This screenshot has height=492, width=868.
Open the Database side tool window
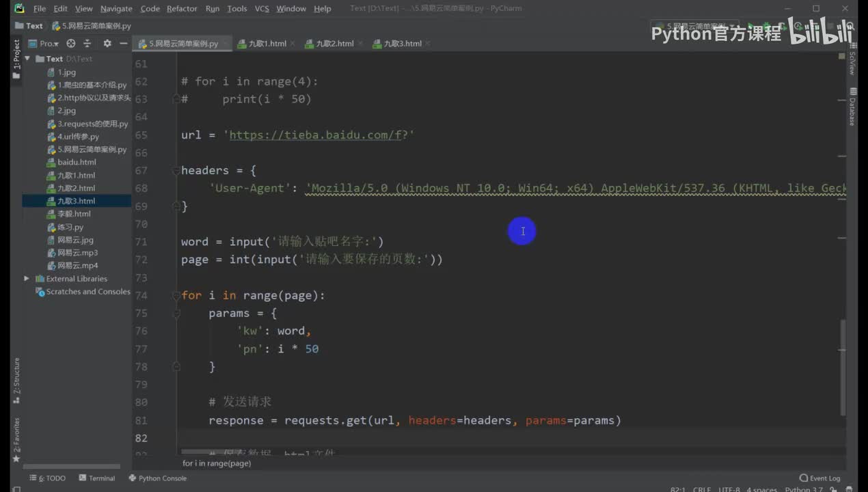[853, 107]
